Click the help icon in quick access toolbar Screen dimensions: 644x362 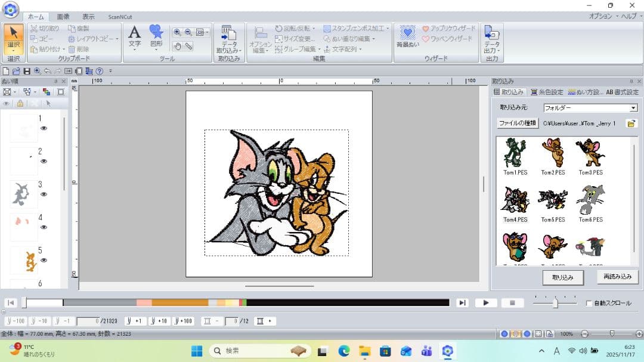tap(100, 71)
